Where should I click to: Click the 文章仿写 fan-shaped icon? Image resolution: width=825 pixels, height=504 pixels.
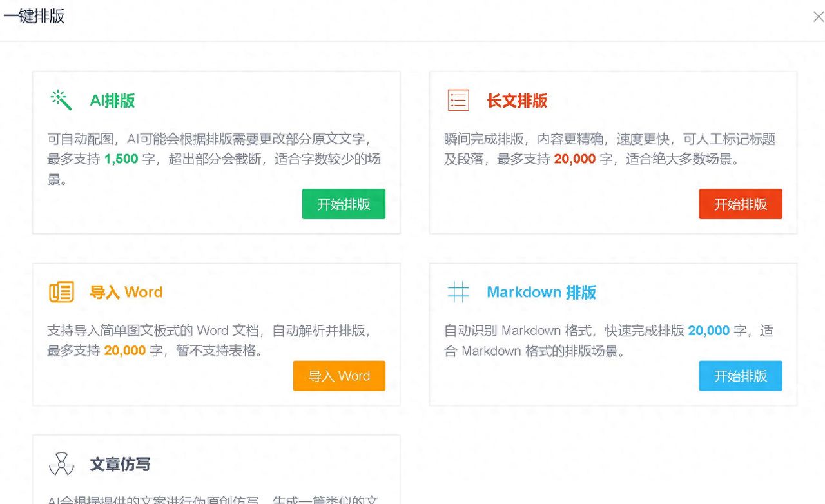pos(61,463)
